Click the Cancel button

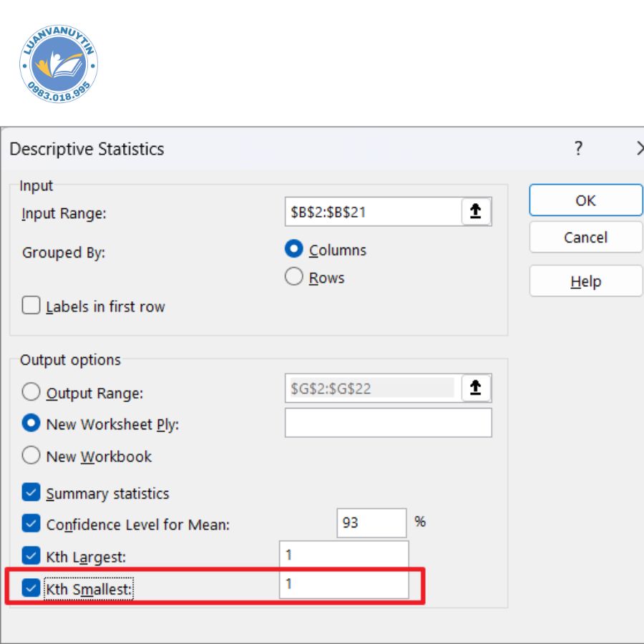point(585,238)
